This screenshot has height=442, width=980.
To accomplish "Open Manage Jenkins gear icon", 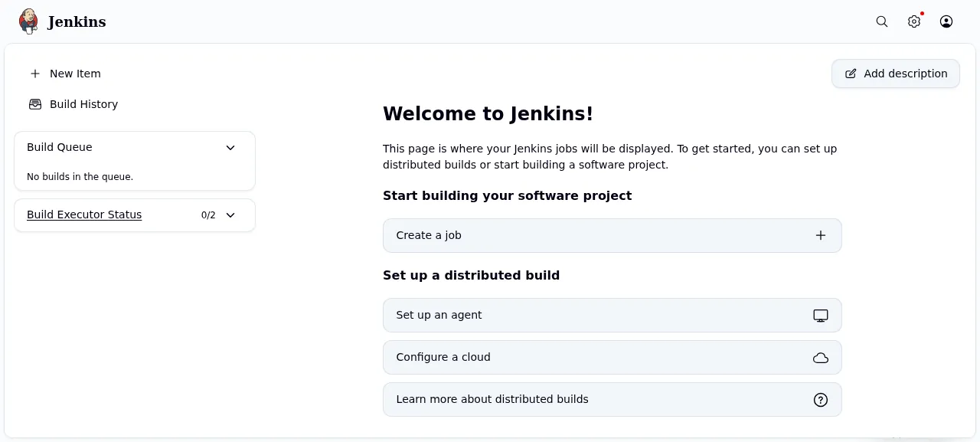I will [x=914, y=21].
